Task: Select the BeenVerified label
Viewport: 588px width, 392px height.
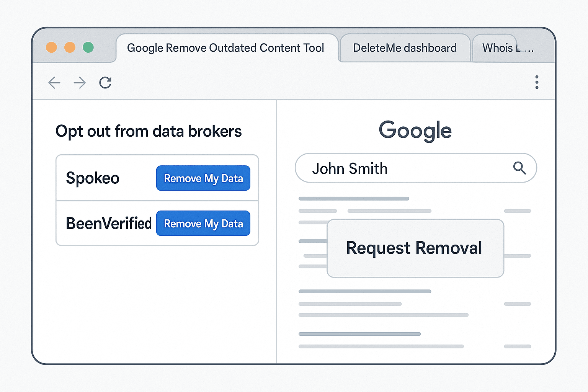Action: [109, 223]
